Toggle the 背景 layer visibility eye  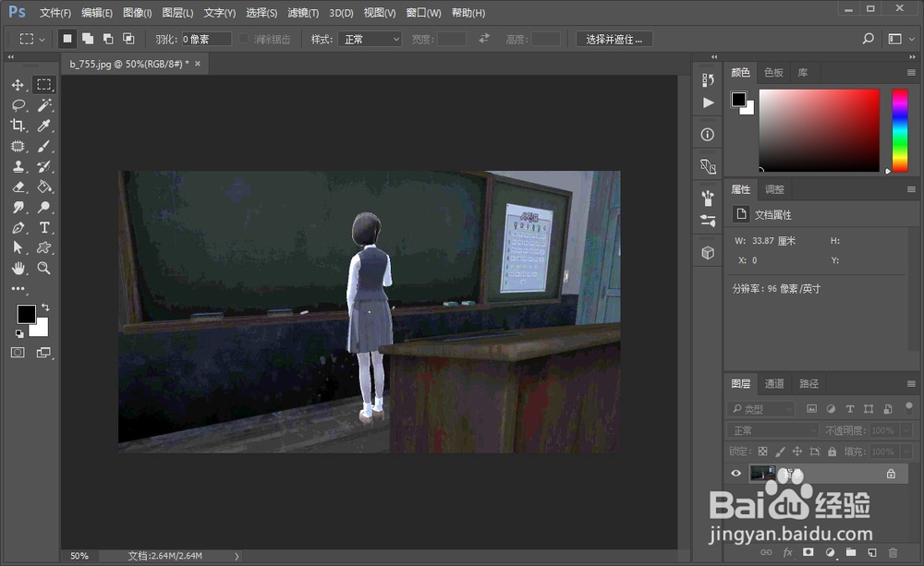pos(736,474)
